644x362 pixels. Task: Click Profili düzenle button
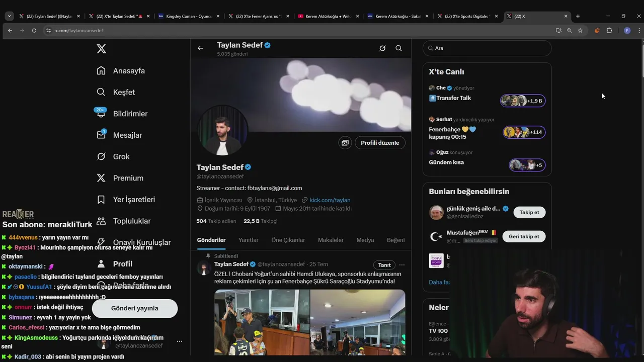pos(380,143)
